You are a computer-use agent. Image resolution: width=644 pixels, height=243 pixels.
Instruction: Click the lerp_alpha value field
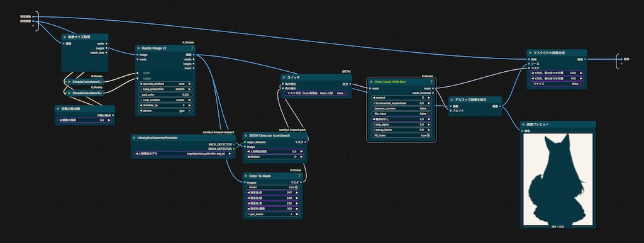pos(401,124)
